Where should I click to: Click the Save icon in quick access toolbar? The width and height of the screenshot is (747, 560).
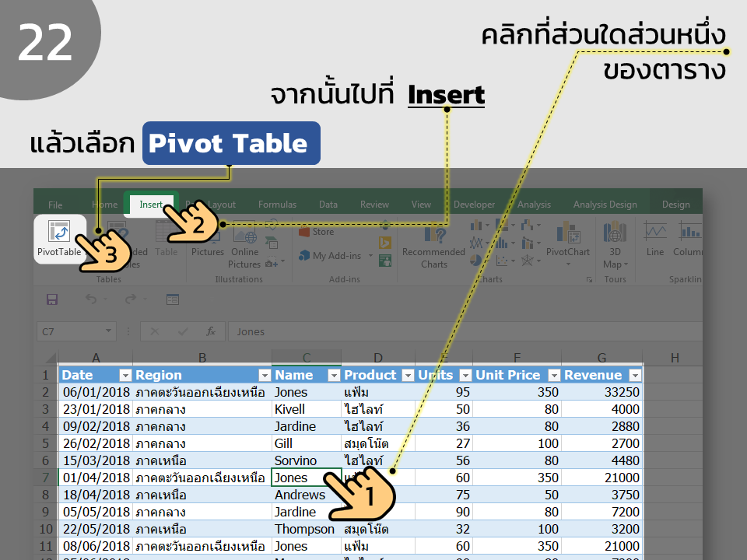52,299
